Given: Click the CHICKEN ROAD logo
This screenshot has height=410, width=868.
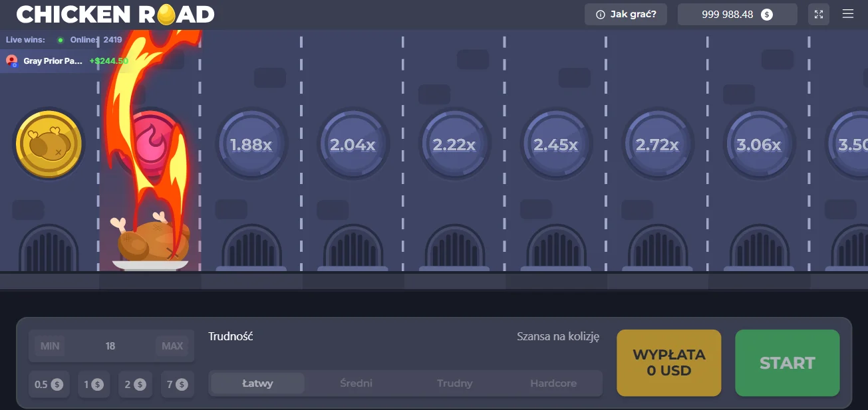Looking at the screenshot, I should (115, 14).
